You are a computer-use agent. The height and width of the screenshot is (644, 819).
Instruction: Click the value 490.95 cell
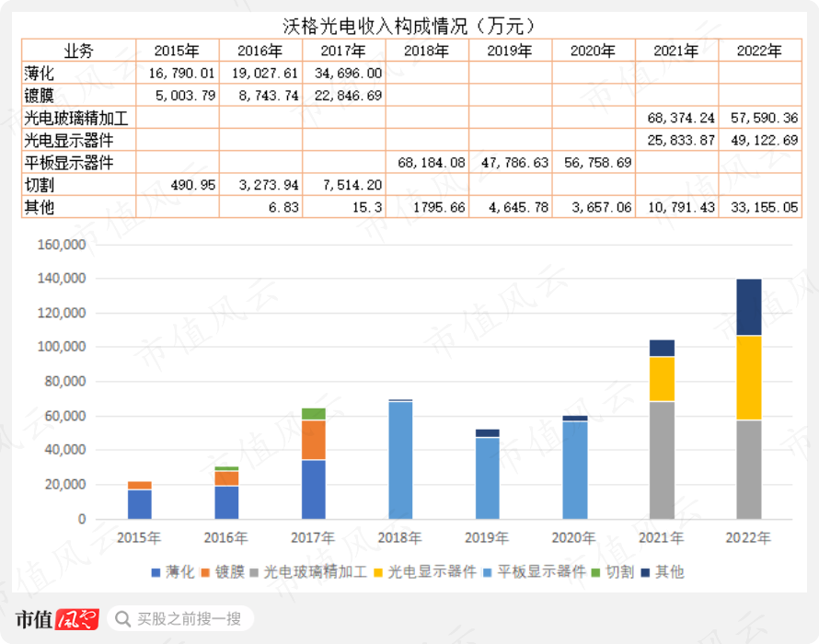[x=178, y=185]
